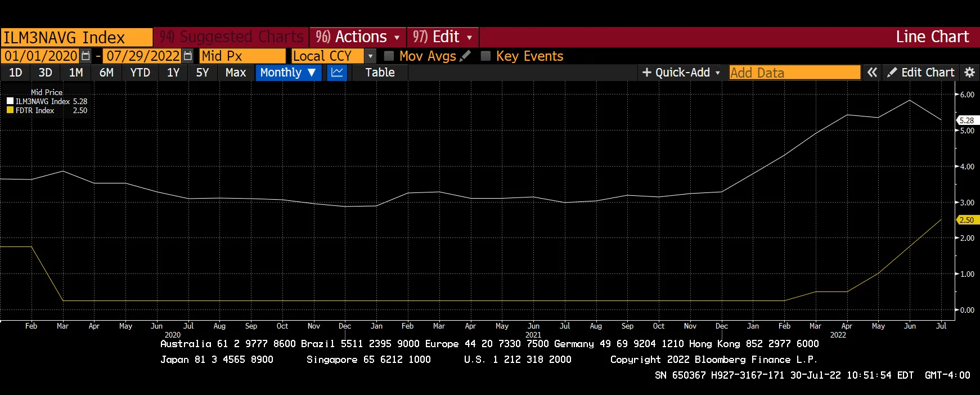
Task: Enable the Key Events checkbox
Action: point(485,56)
